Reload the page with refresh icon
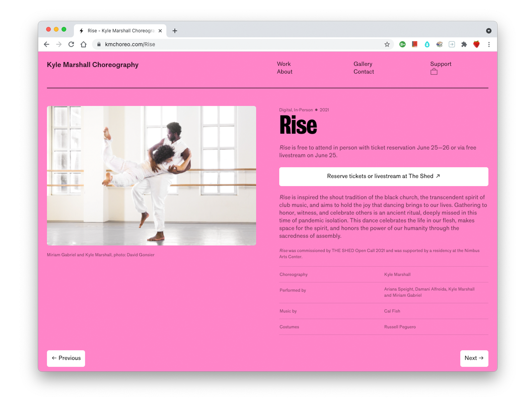Screen dimensions: 532x400 71,44
